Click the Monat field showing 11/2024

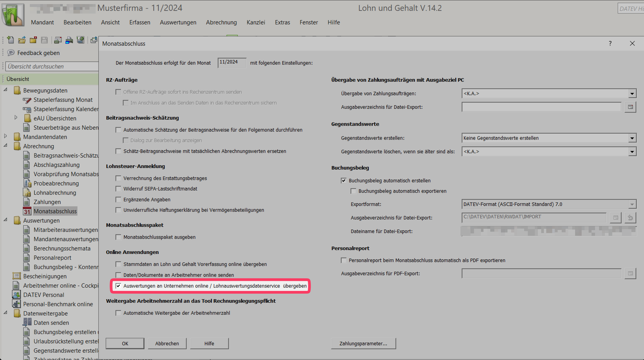[x=232, y=63]
